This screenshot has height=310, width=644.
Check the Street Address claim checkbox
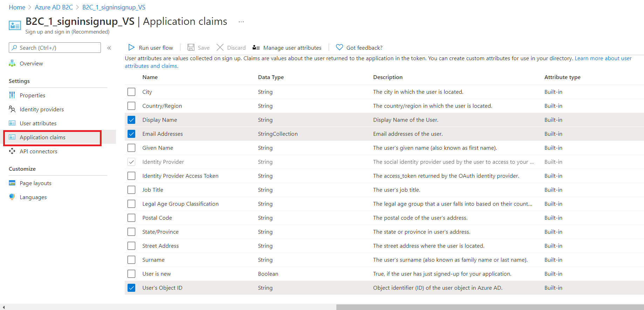tap(131, 246)
